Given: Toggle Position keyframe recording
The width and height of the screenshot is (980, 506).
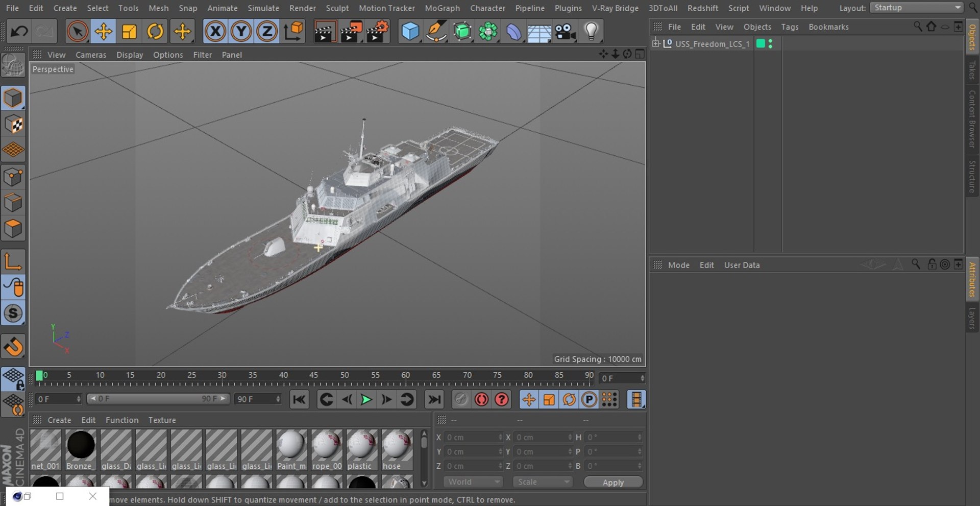Looking at the screenshot, I should pyautogui.click(x=529, y=399).
